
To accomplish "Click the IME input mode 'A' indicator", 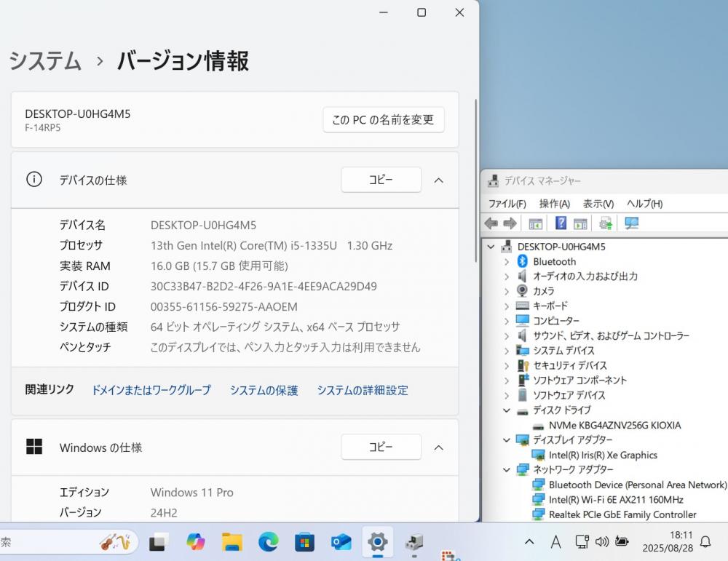I will pos(555,541).
